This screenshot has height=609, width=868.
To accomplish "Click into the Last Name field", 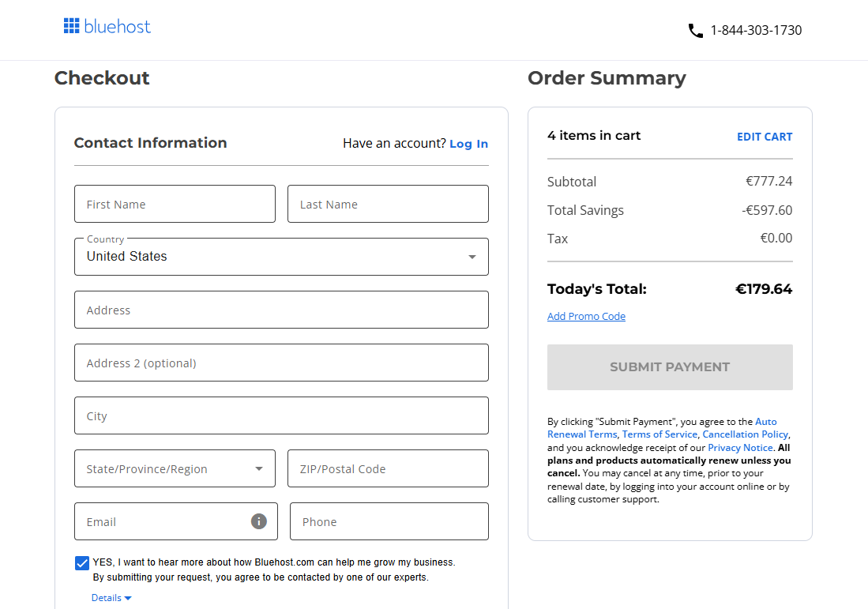I will pos(388,204).
